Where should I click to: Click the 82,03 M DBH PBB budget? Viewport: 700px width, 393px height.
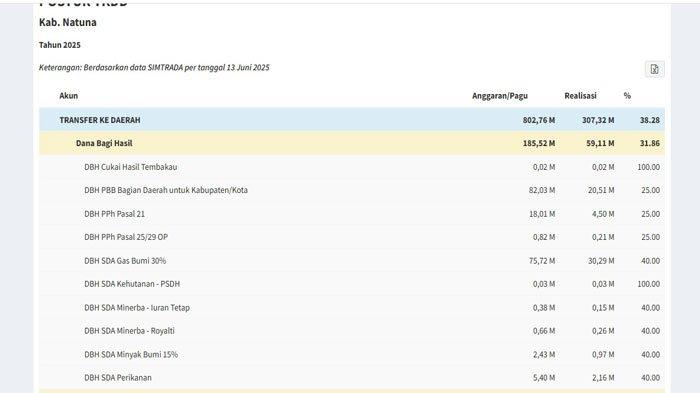(x=542, y=190)
